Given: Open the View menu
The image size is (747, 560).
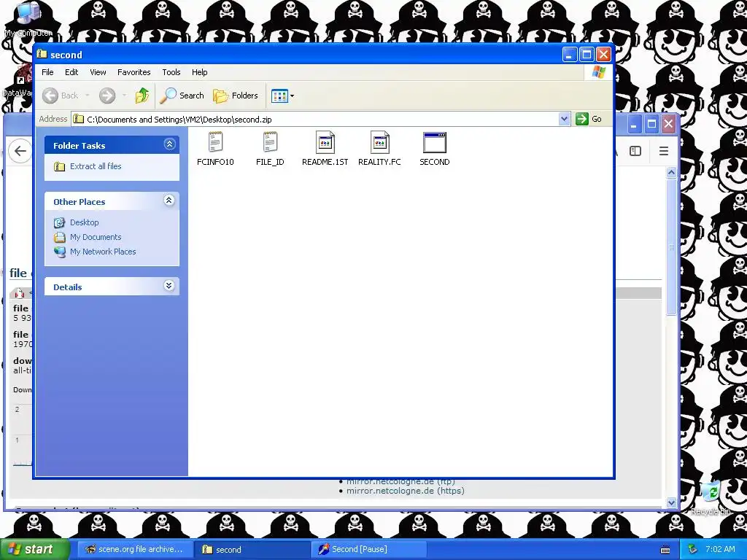Looking at the screenshot, I should [98, 72].
